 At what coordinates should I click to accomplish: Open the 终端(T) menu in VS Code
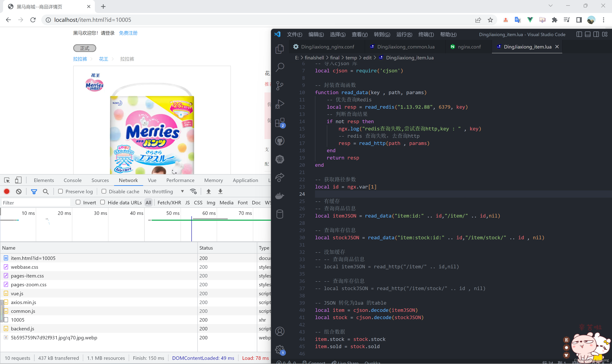426,34
